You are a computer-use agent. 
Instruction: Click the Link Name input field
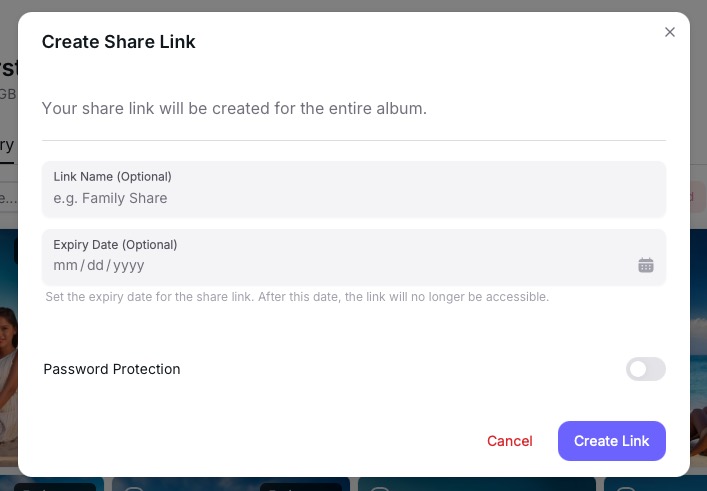[x=354, y=198]
